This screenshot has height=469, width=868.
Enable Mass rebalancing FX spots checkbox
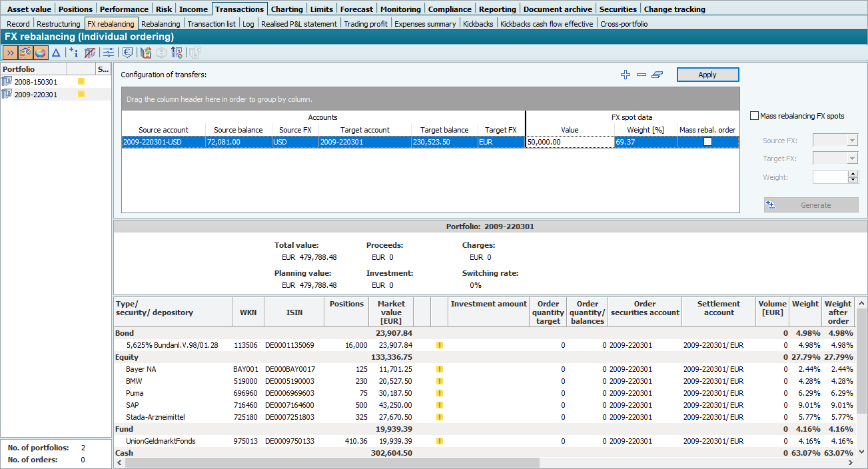click(x=754, y=116)
